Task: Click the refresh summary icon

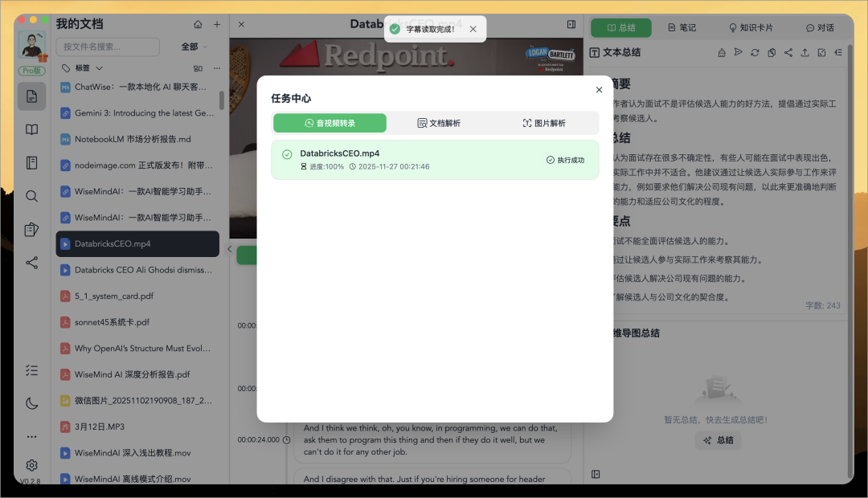Action: point(755,52)
